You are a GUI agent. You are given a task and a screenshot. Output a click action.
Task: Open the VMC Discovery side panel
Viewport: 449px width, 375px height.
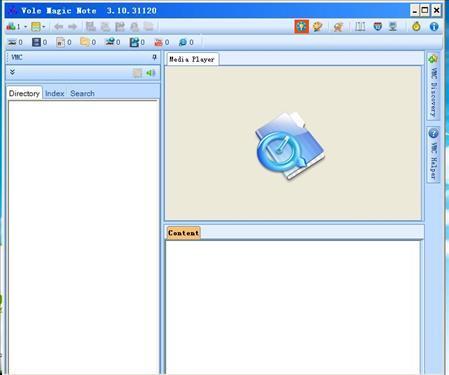[x=433, y=86]
